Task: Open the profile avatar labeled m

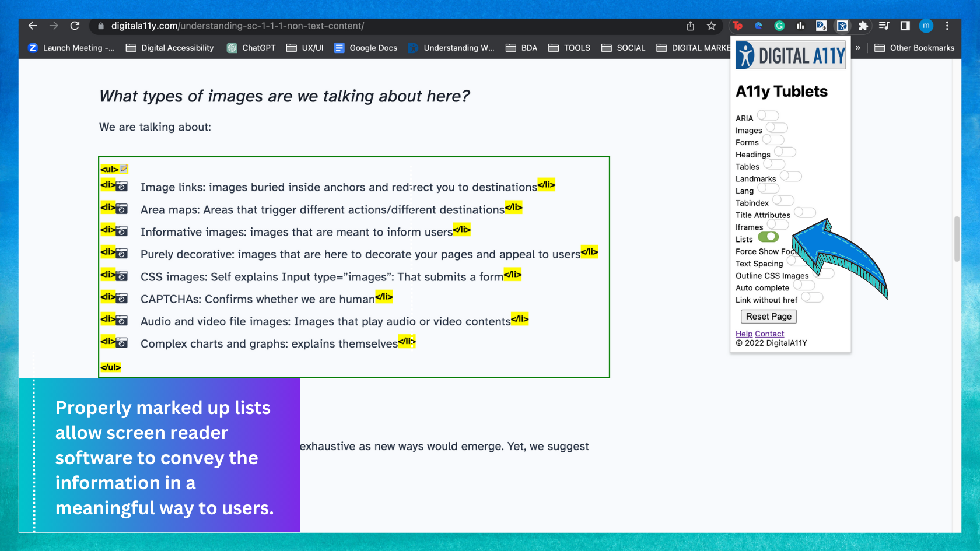Action: pos(926,26)
